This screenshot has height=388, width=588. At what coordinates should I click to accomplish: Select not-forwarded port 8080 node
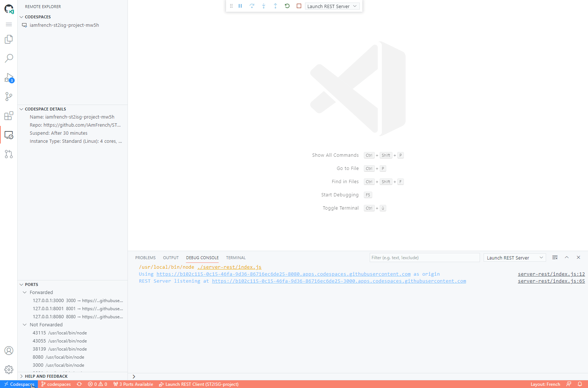point(72,357)
